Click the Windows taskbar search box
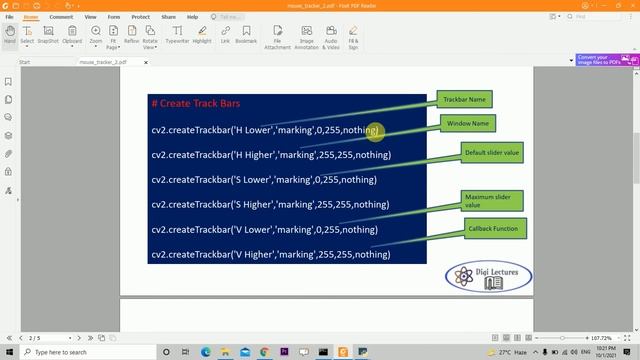This screenshot has width=640, height=360. click(88, 352)
